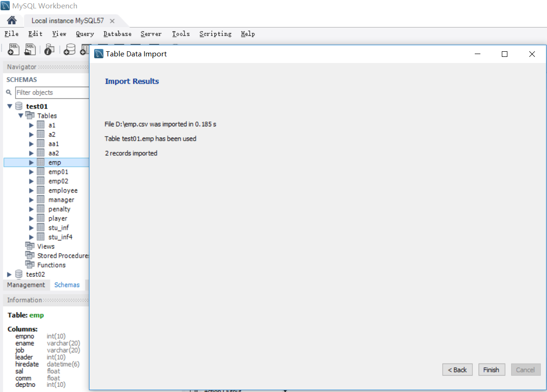Viewport: 547px width, 392px height.
Task: Select the a2 table
Action: 52,134
